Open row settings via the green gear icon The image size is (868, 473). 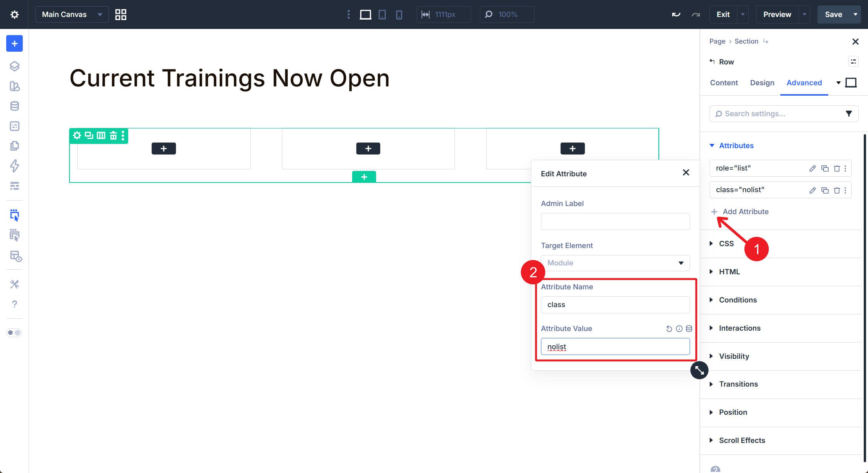[x=77, y=135]
